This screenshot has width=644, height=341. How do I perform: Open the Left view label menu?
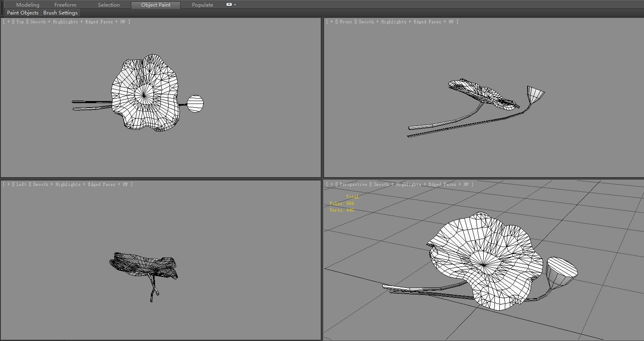[x=21, y=184]
